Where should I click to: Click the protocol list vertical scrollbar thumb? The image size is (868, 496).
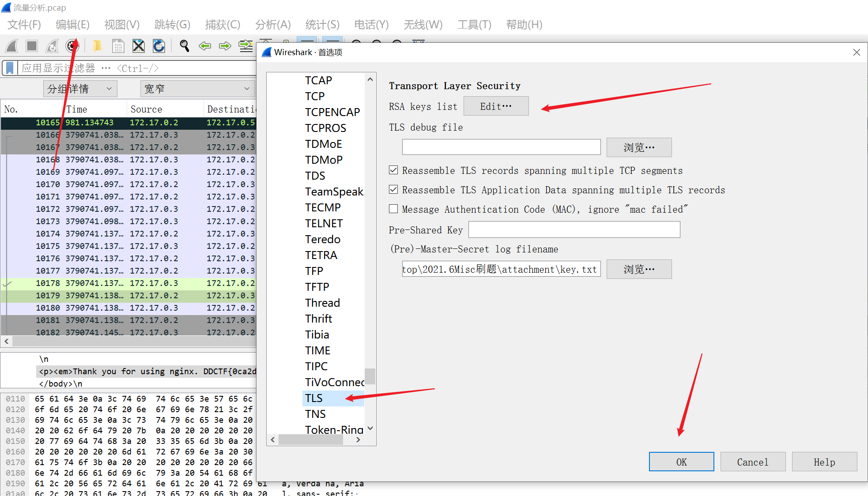point(370,376)
